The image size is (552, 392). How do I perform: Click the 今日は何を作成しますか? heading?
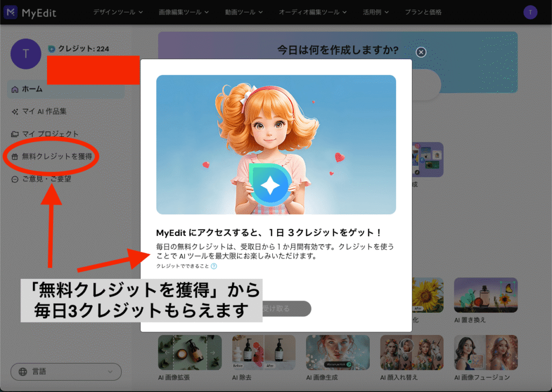(x=337, y=50)
